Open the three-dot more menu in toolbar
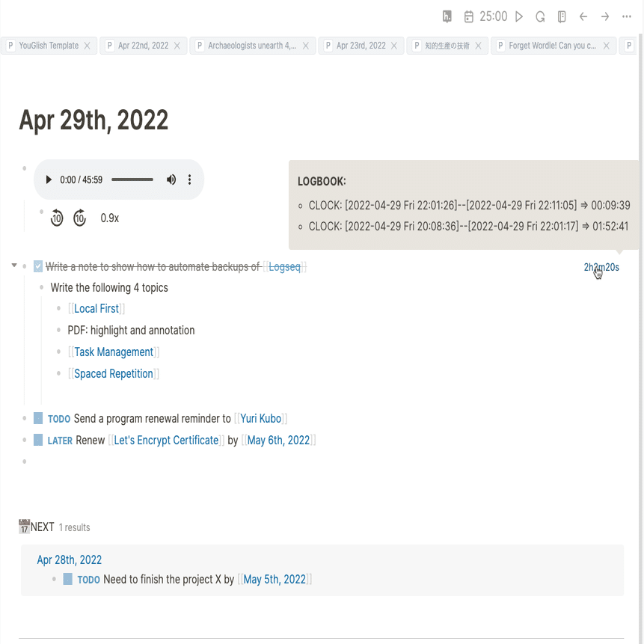 click(627, 16)
